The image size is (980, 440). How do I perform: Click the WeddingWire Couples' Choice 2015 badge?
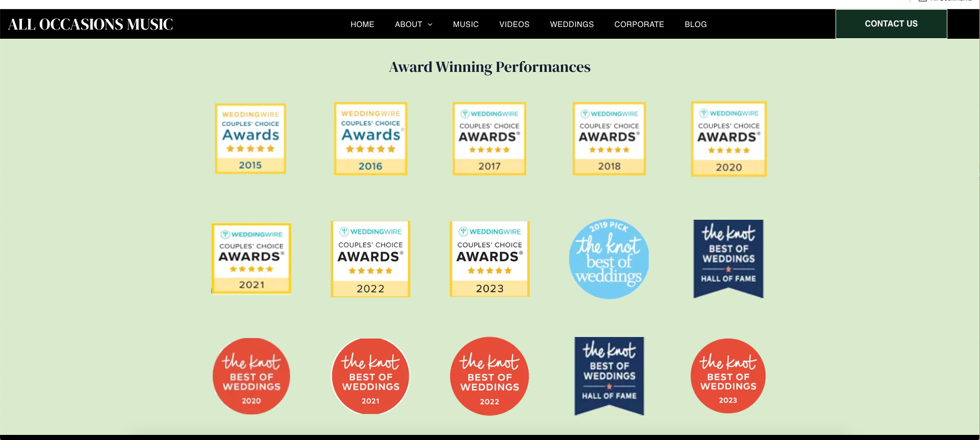[x=251, y=139]
